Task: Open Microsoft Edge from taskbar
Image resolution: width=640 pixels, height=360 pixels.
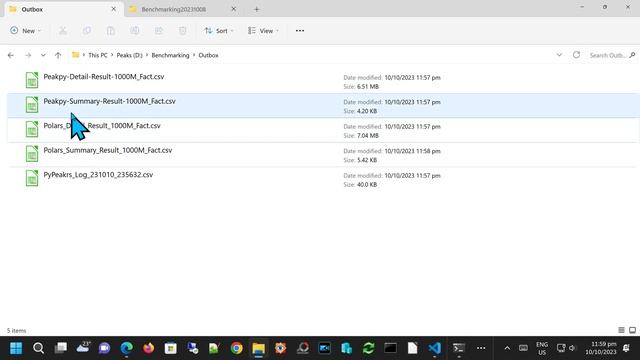Action: (x=127, y=348)
